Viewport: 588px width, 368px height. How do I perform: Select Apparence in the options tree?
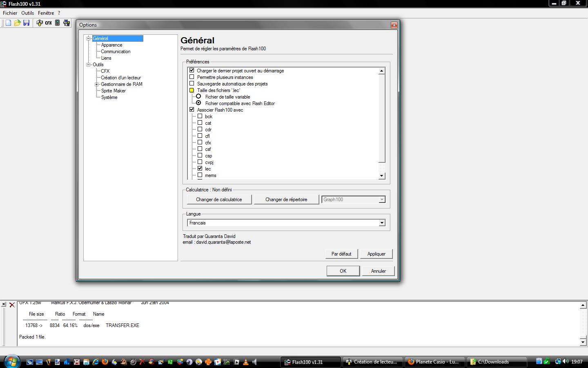pos(111,45)
